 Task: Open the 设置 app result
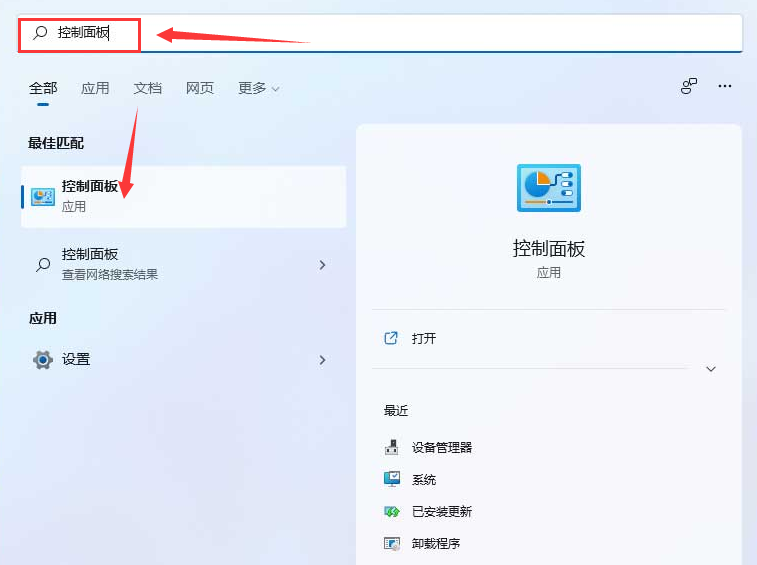click(x=183, y=360)
